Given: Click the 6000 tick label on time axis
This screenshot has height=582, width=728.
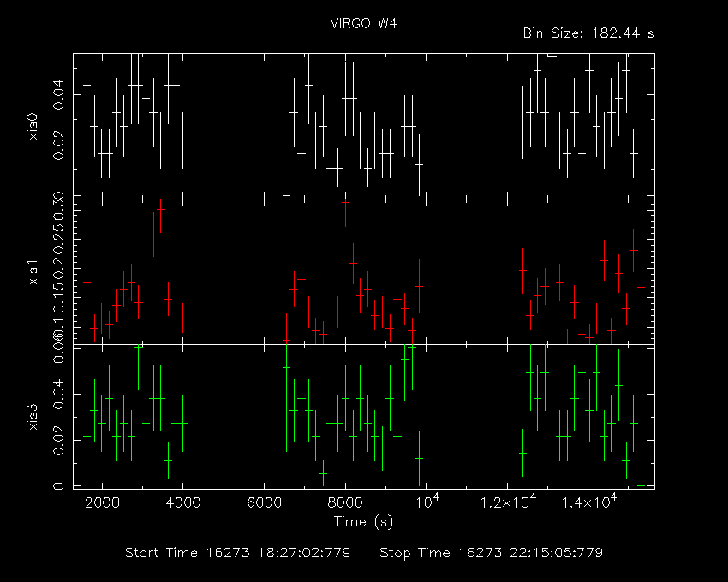Looking at the screenshot, I should point(264,502).
